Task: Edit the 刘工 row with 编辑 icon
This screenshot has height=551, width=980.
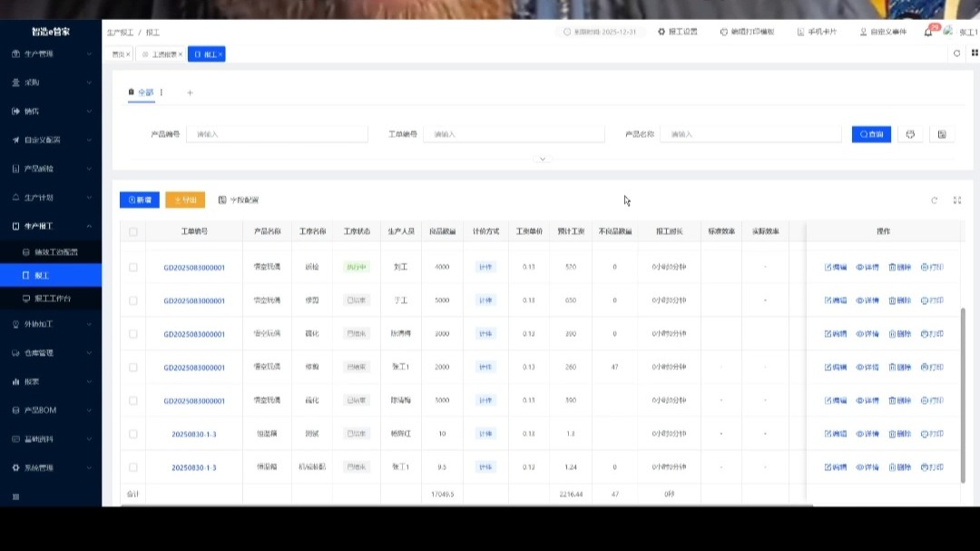Action: 835,267
